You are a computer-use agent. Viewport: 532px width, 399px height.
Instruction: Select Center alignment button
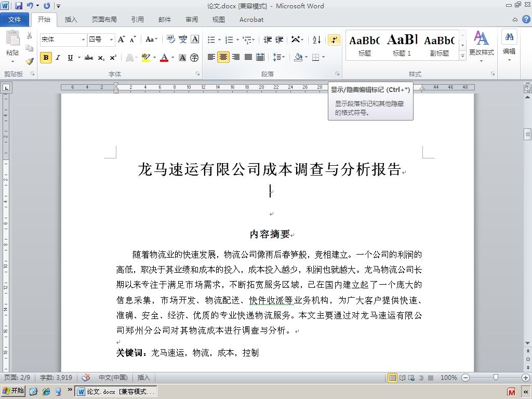click(x=223, y=57)
